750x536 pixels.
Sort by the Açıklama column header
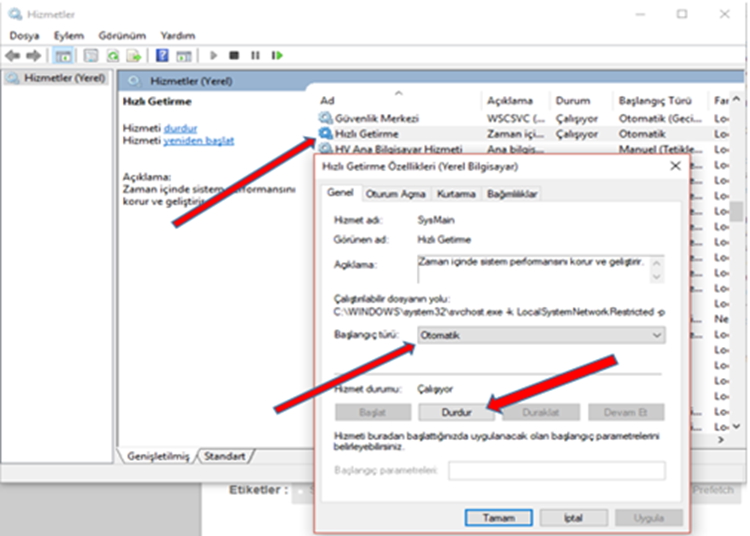click(x=516, y=100)
